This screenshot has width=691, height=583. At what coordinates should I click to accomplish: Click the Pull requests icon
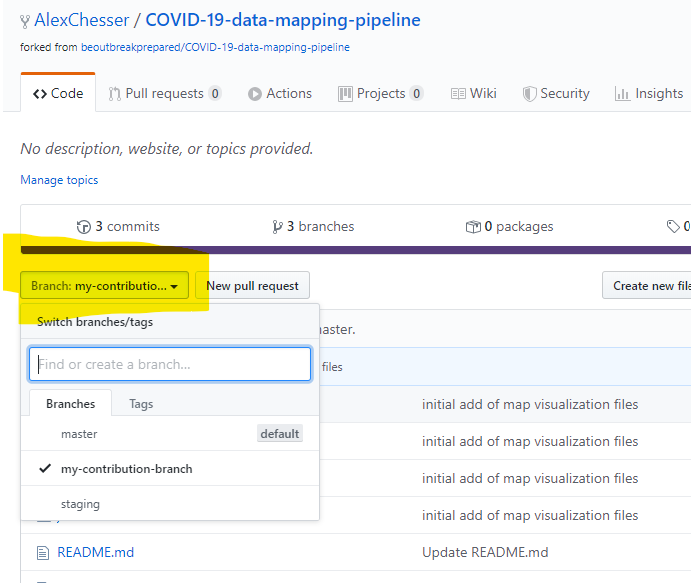(x=115, y=94)
